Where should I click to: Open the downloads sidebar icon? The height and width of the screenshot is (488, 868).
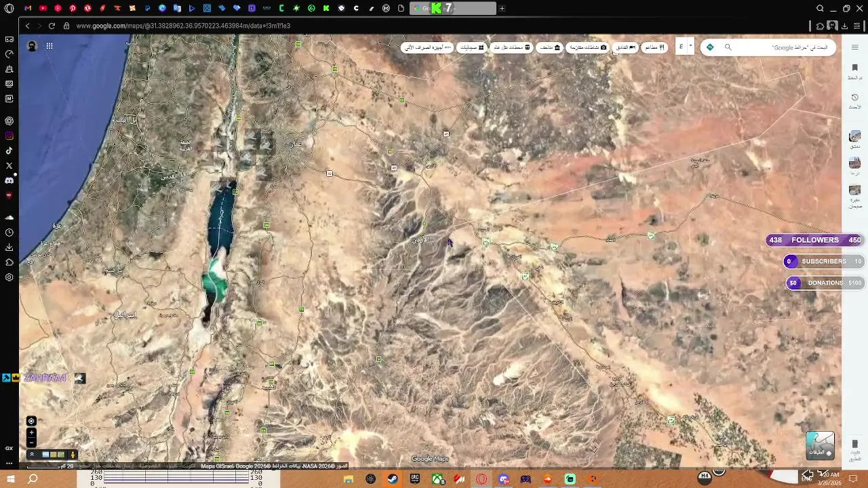coord(9,247)
